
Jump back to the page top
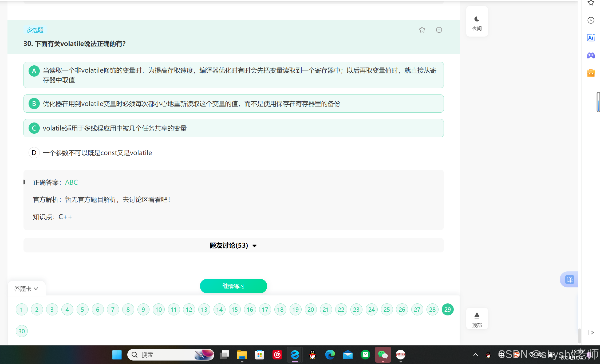click(x=477, y=319)
